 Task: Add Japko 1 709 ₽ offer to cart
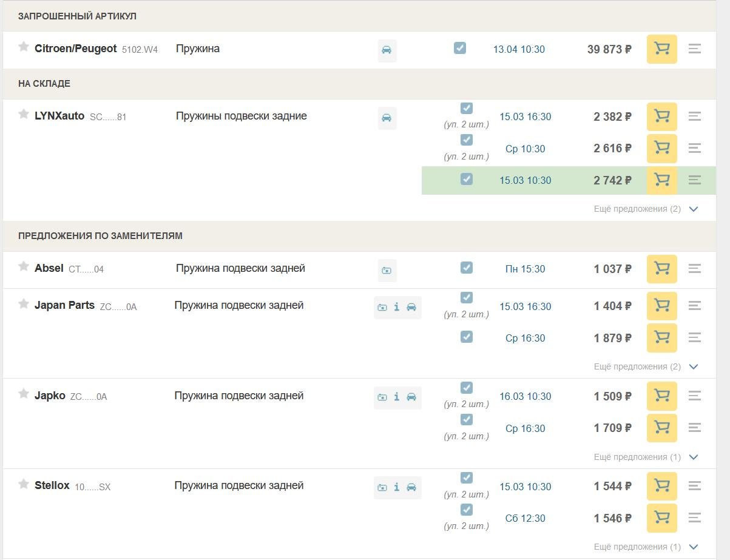point(662,428)
